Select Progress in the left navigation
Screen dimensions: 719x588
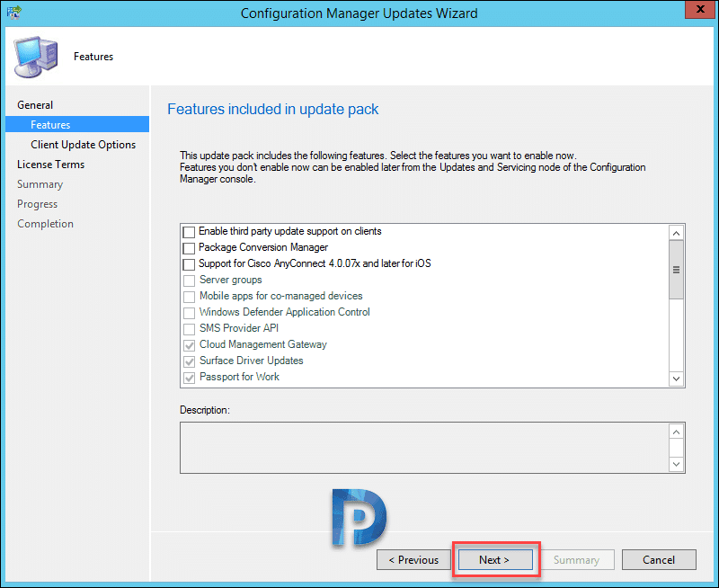click(x=37, y=204)
